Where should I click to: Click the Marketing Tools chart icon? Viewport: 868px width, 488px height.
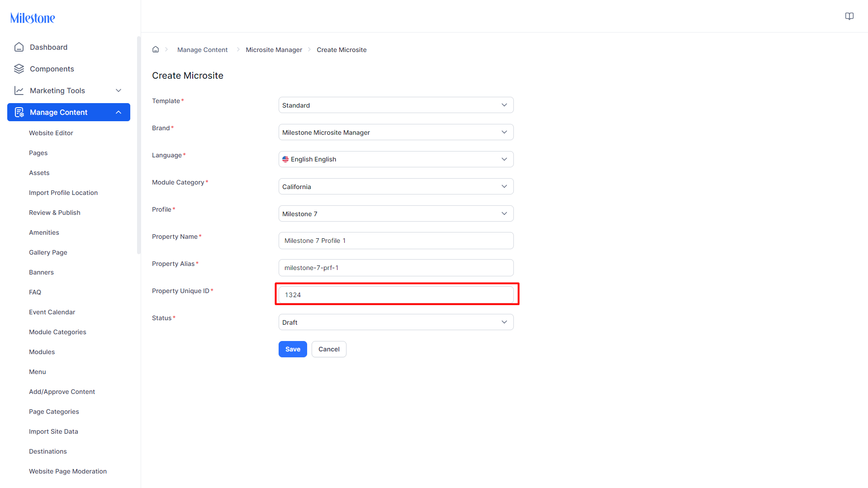tap(19, 90)
